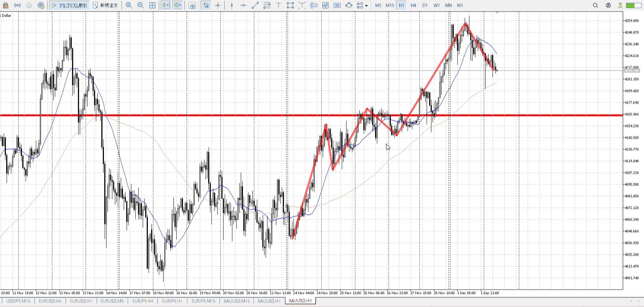
Task: Open the search magnifier in top right
Action: tap(595, 5)
